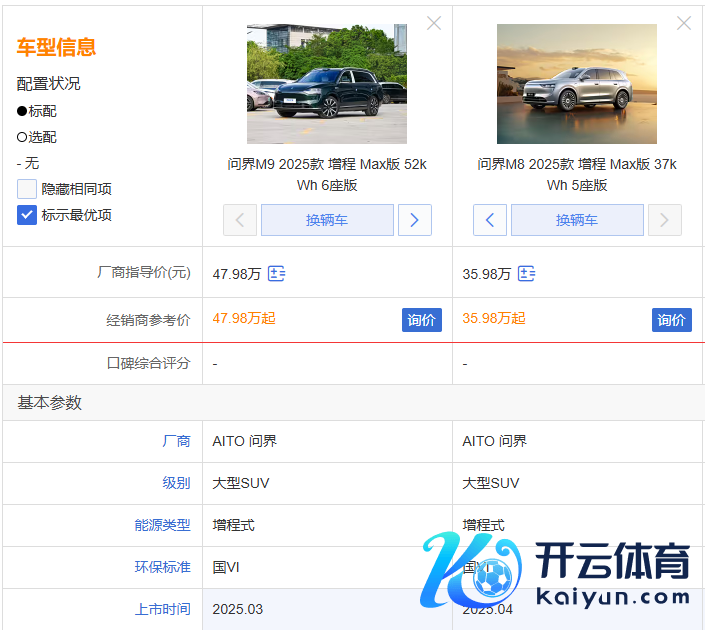Click the price calculator icon beside 47.98万
Viewport: 705px width, 630px height.
(x=277, y=274)
